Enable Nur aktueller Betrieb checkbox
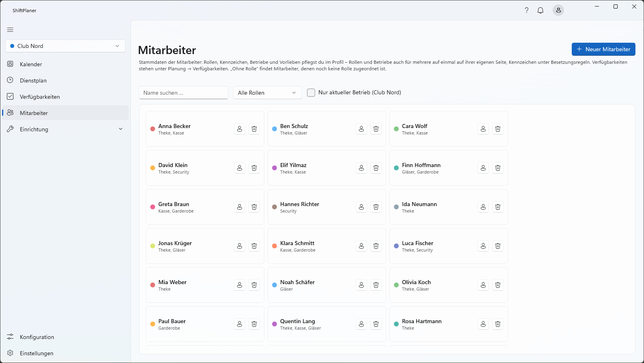Image resolution: width=644 pixels, height=363 pixels. point(311,93)
